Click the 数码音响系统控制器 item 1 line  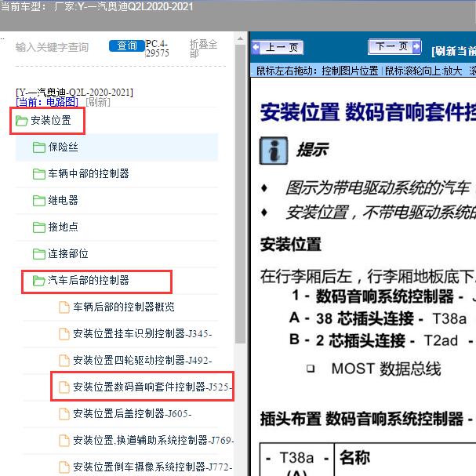coord(383,296)
